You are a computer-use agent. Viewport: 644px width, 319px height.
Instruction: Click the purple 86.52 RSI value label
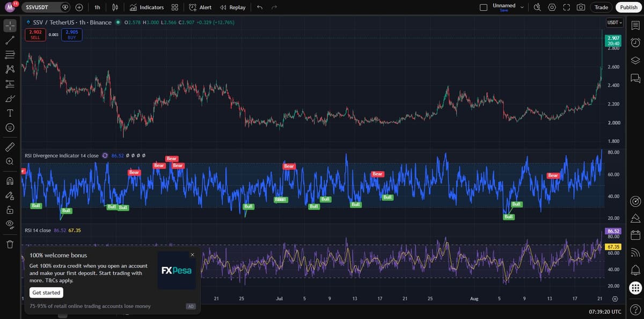(x=613, y=231)
